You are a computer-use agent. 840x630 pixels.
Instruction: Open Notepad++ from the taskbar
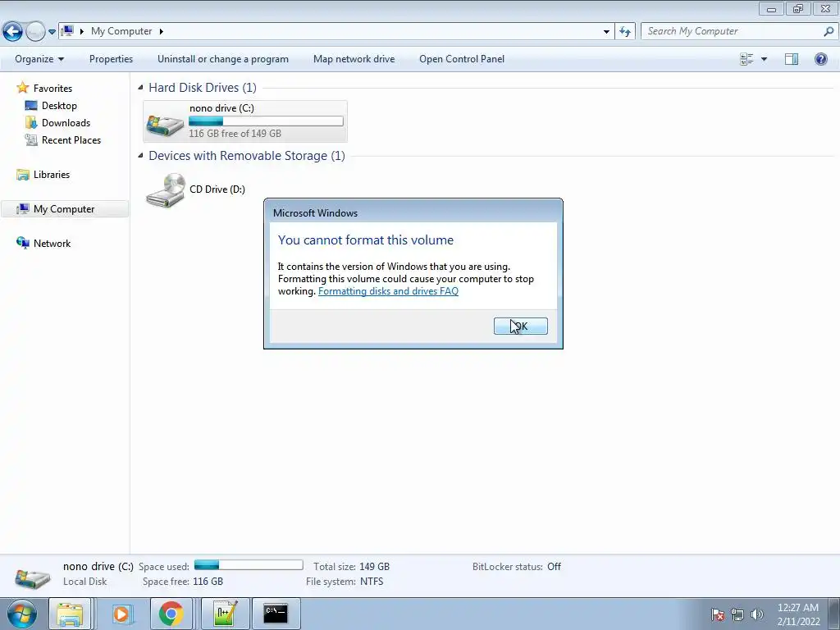[225, 614]
